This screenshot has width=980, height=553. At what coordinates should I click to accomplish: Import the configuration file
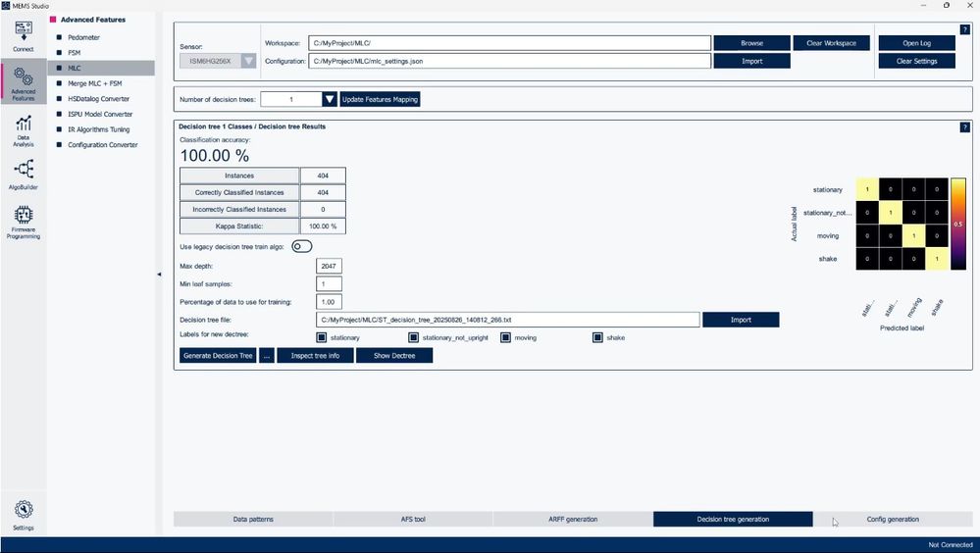(751, 61)
